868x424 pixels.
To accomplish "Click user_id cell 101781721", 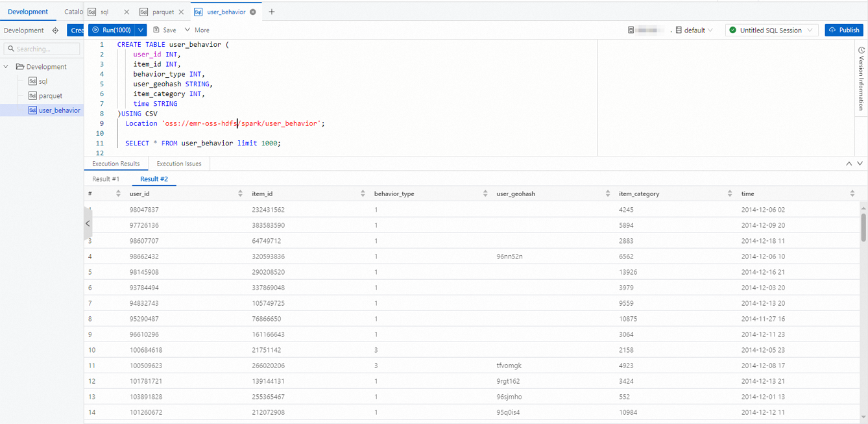I will coord(145,381).
